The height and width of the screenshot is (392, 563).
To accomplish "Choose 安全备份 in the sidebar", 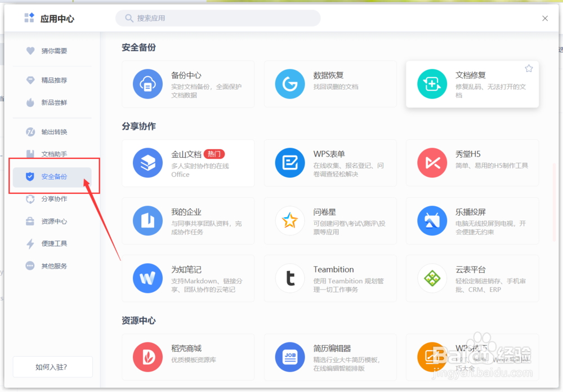I will 52,177.
